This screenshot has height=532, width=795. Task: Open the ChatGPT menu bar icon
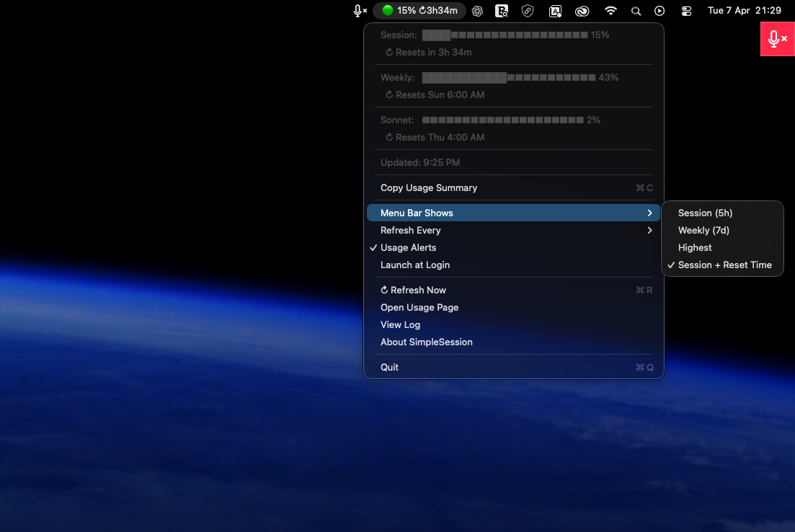477,11
